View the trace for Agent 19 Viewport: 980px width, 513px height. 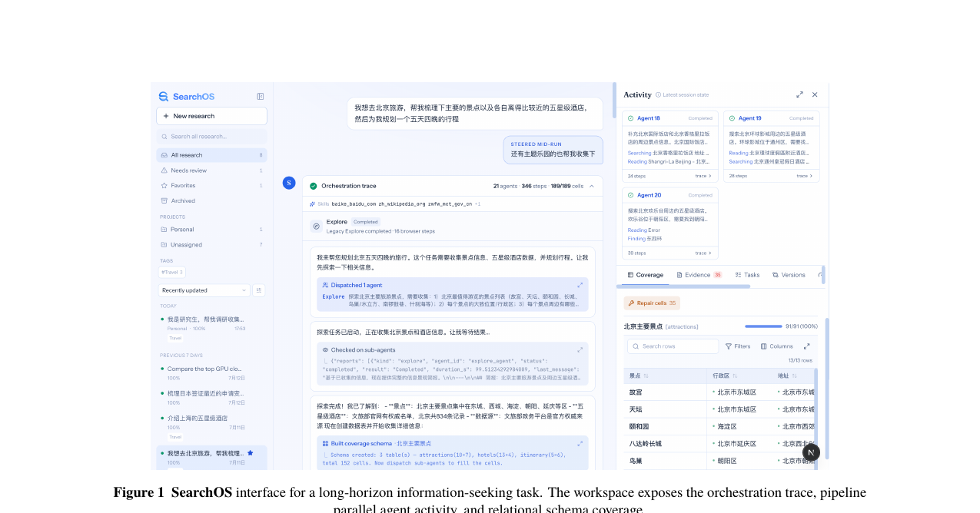coord(805,176)
